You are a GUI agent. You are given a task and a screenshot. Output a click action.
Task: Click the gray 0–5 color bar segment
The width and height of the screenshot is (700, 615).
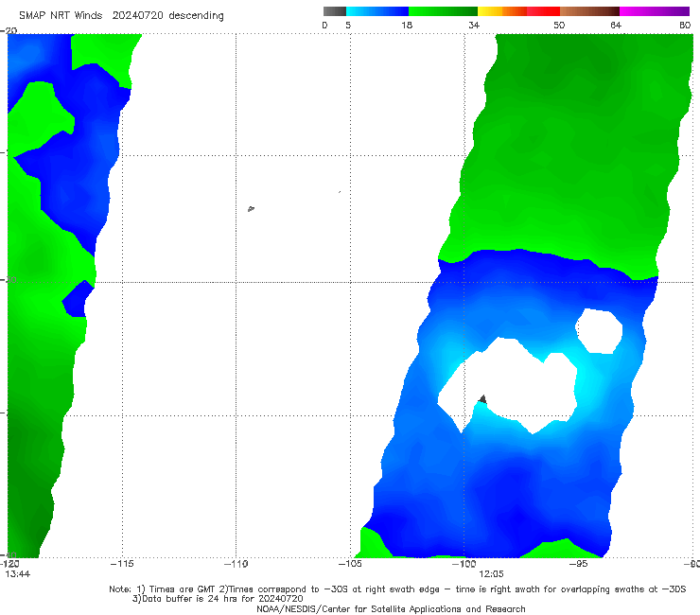click(335, 11)
